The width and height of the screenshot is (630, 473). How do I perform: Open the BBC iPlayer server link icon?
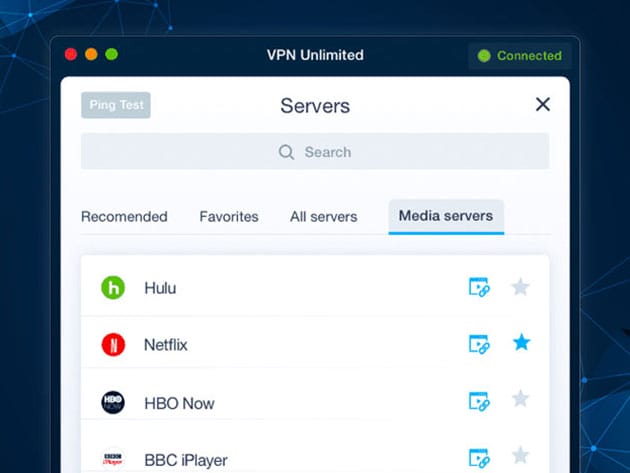tap(479, 458)
